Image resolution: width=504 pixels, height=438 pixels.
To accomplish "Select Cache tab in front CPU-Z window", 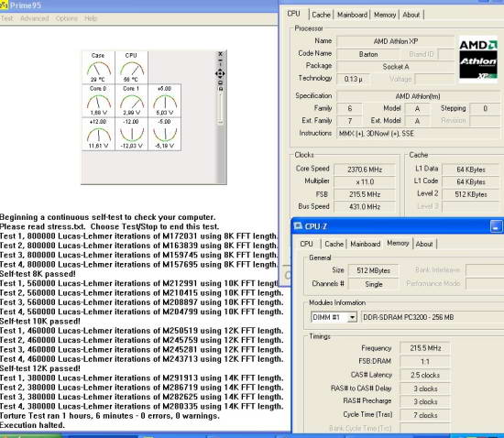I will [334, 244].
